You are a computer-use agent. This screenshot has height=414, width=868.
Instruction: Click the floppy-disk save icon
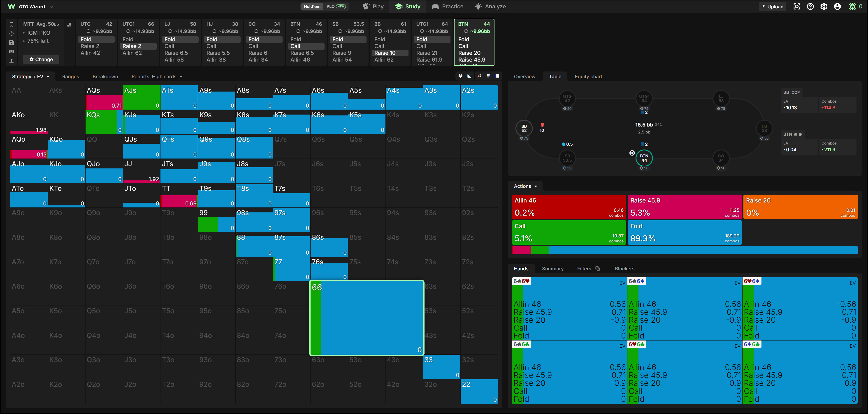pyautogui.click(x=12, y=42)
